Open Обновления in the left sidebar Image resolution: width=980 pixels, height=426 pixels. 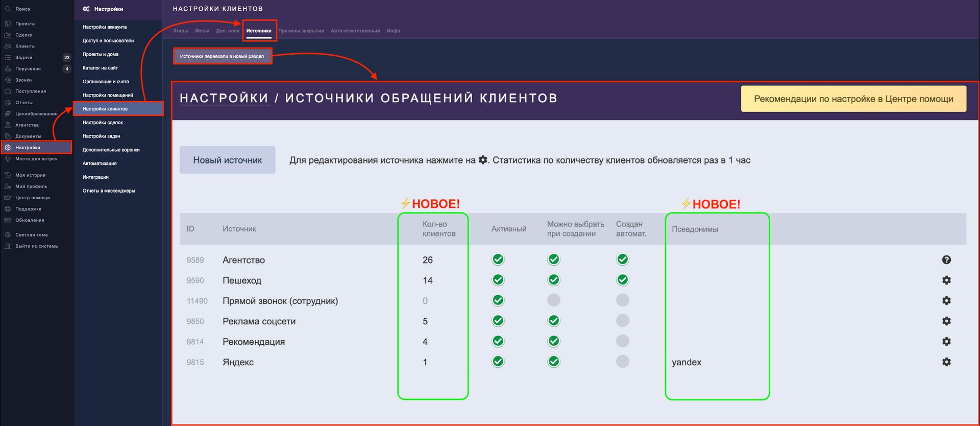[30, 220]
